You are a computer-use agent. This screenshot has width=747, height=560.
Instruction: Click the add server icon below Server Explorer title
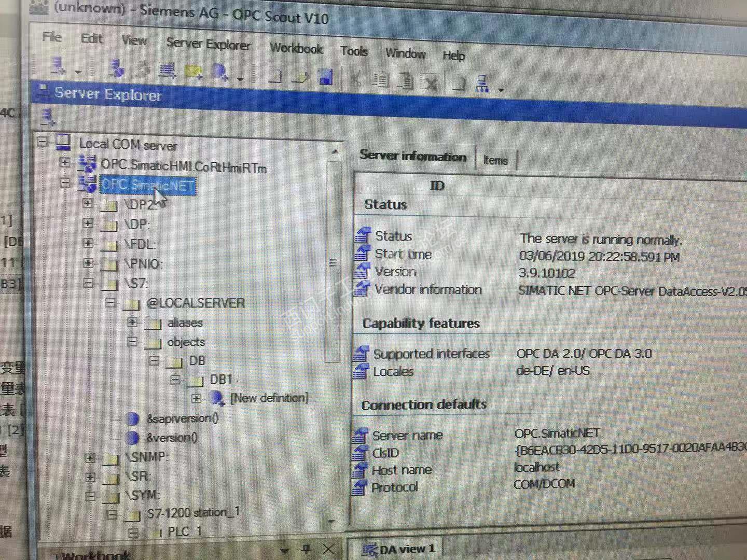(x=48, y=118)
